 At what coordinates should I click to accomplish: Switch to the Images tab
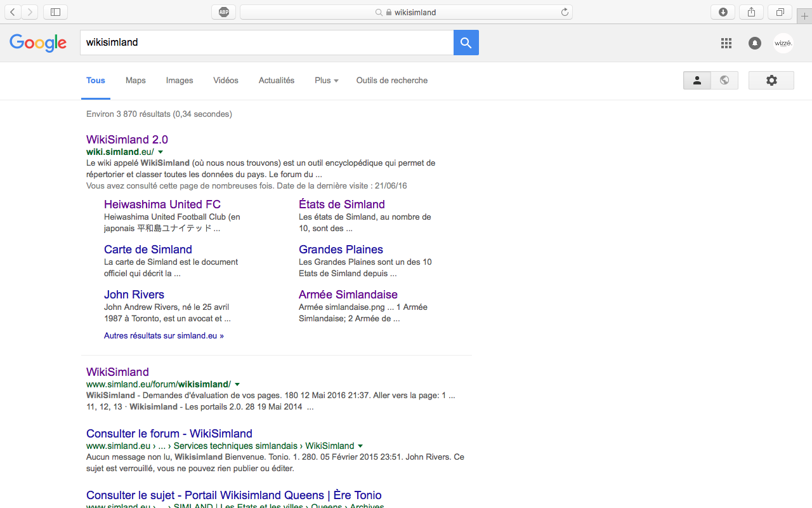(180, 81)
